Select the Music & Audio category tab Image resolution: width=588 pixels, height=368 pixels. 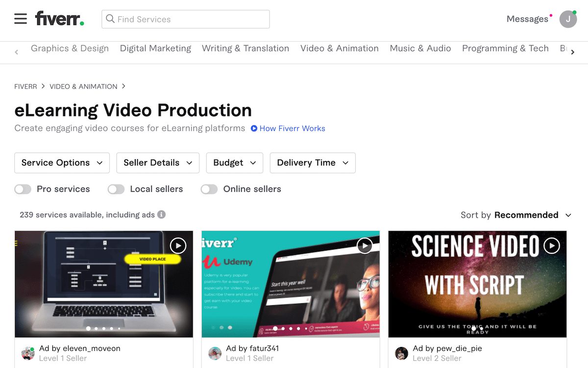pos(420,48)
